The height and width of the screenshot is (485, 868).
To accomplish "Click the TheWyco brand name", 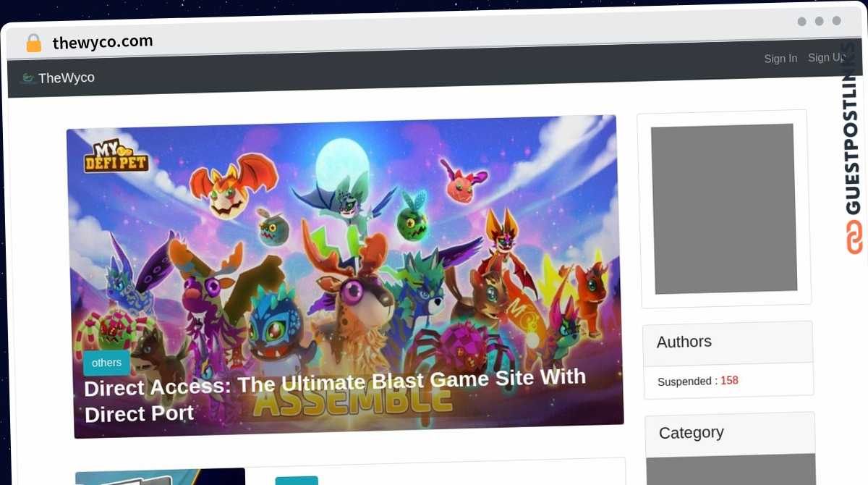I will coord(67,77).
